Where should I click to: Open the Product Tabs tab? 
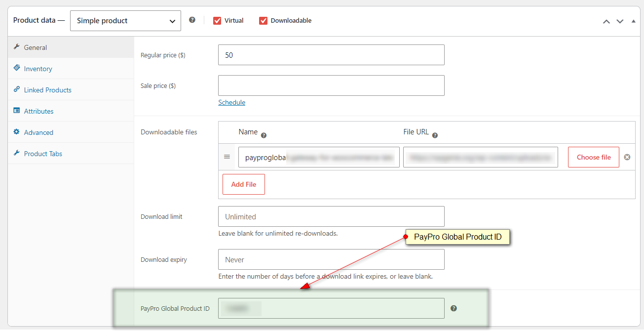click(71, 154)
